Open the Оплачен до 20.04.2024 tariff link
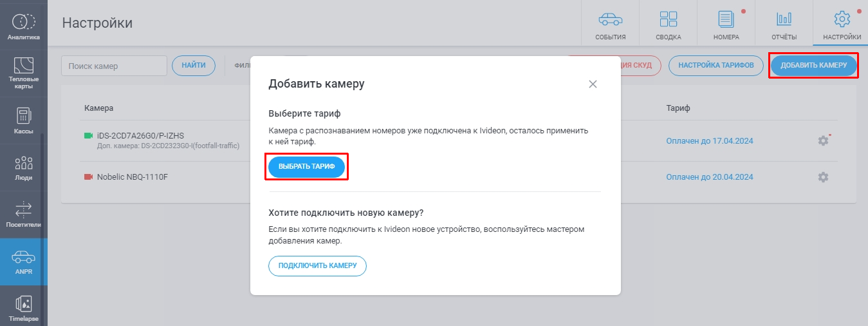 (x=709, y=177)
